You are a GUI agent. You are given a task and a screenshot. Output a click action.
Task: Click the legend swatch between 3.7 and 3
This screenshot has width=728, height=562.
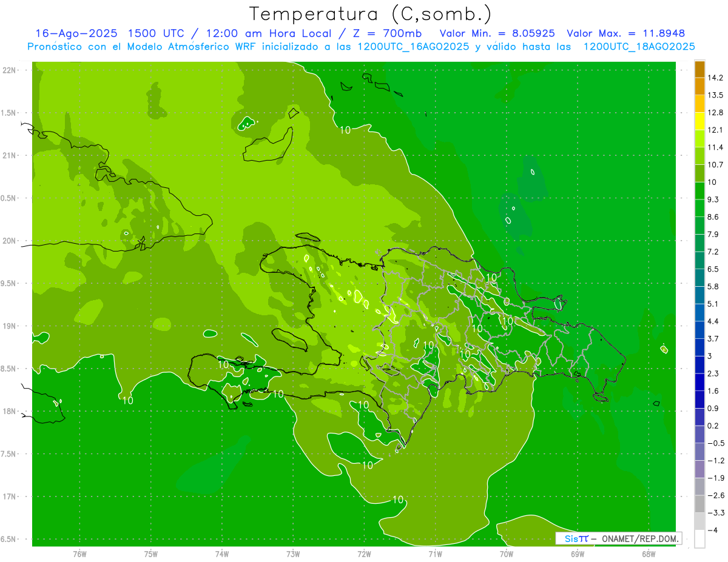[699, 347]
